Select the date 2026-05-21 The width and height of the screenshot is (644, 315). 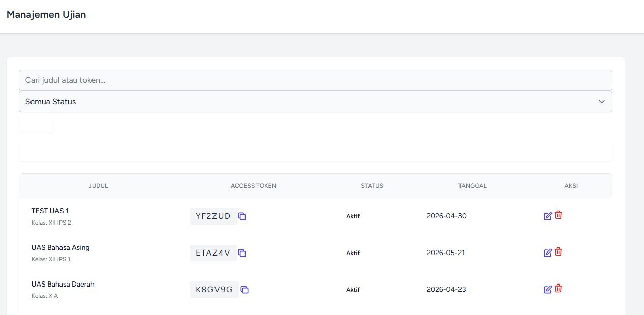(x=445, y=253)
